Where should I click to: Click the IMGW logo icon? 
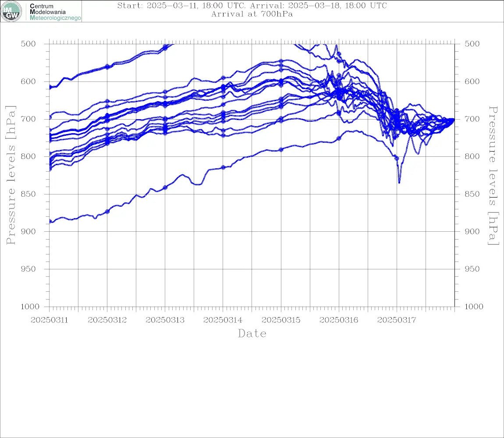coord(11,11)
